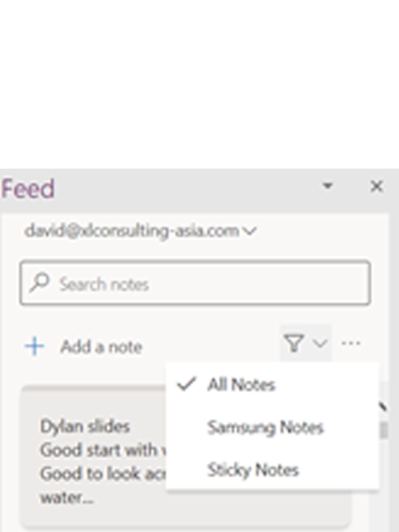Open the Feed pane options arrow
Screen dimensions: 399x532
point(327,186)
